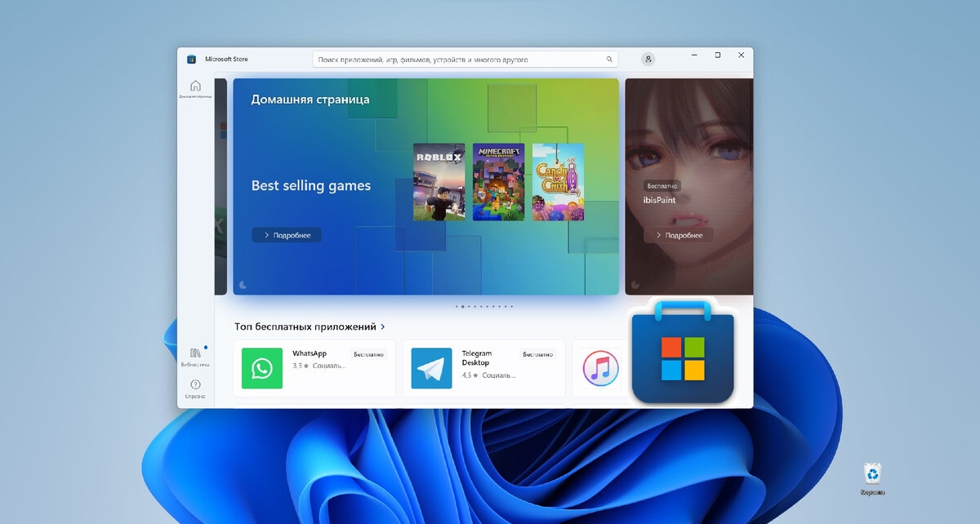Click the WhatsApp app name
This screenshot has width=980, height=524.
[310, 353]
